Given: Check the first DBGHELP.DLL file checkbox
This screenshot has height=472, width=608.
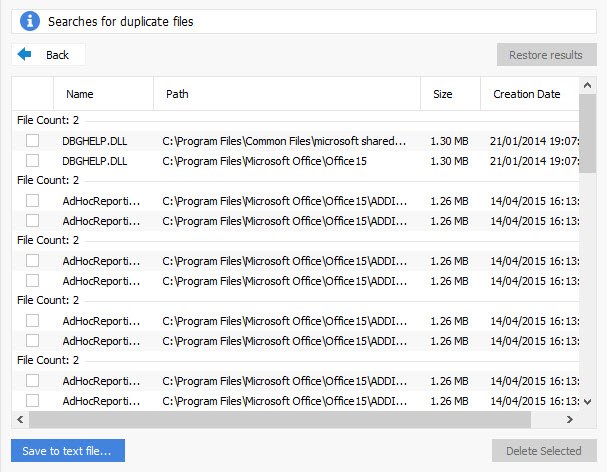Looking at the screenshot, I should coord(33,141).
